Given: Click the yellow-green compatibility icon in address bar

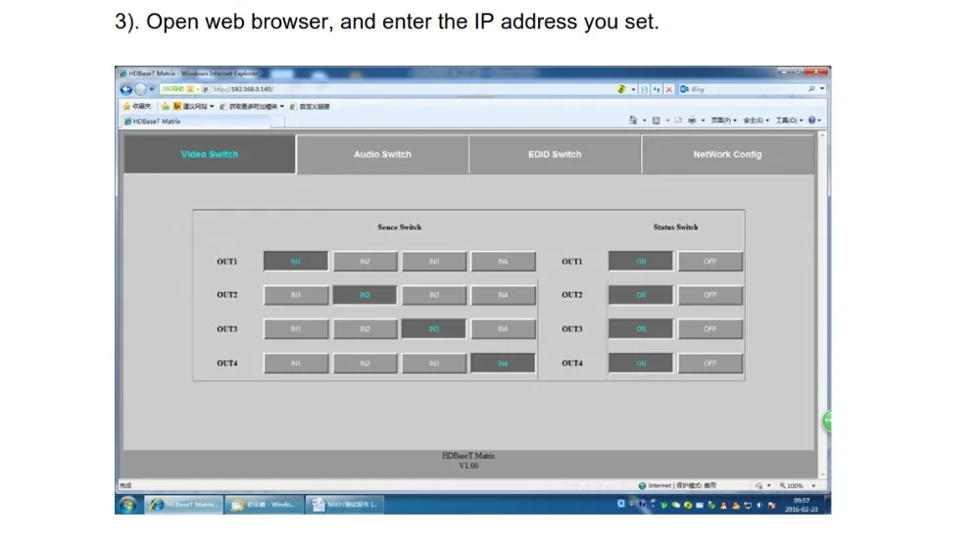Looking at the screenshot, I should [620, 89].
